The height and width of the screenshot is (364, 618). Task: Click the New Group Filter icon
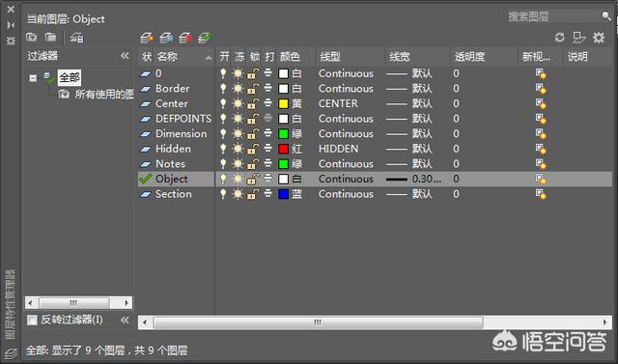(x=50, y=38)
